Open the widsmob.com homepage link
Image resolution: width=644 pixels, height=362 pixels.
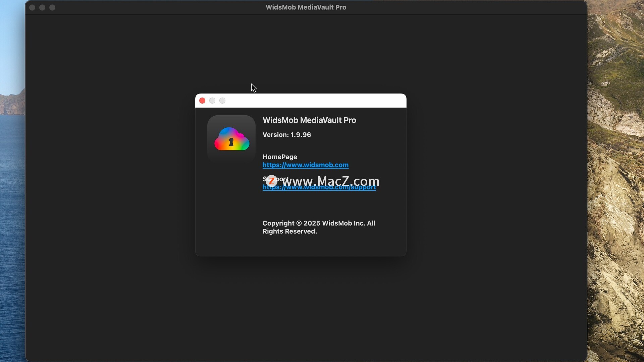305,165
